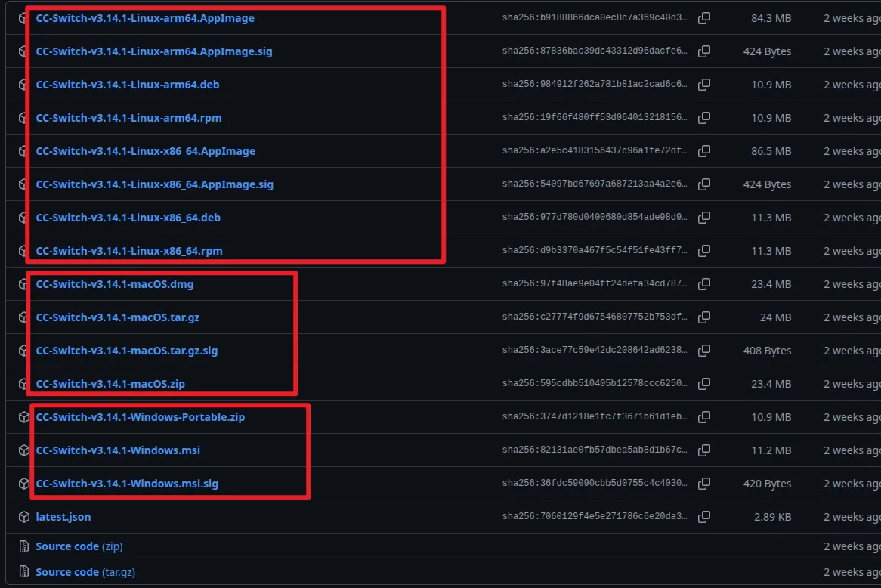
Task: Download Source code (zip)
Action: (79, 546)
